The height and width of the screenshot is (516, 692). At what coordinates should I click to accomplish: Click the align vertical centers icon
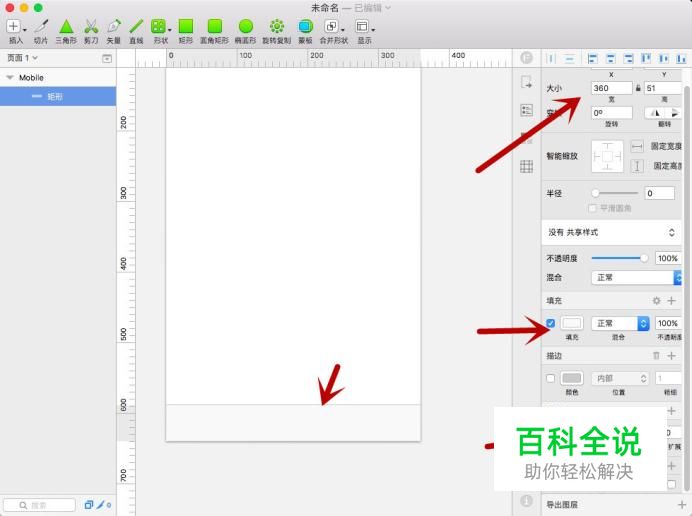[664, 58]
